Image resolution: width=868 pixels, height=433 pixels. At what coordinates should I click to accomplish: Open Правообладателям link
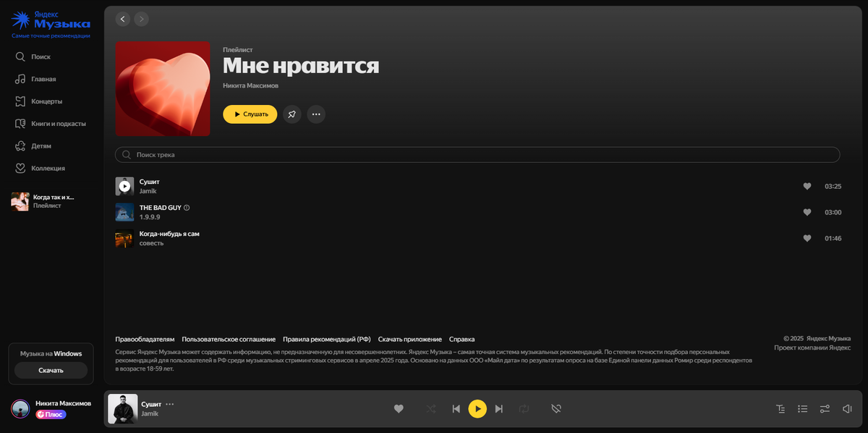tap(145, 339)
